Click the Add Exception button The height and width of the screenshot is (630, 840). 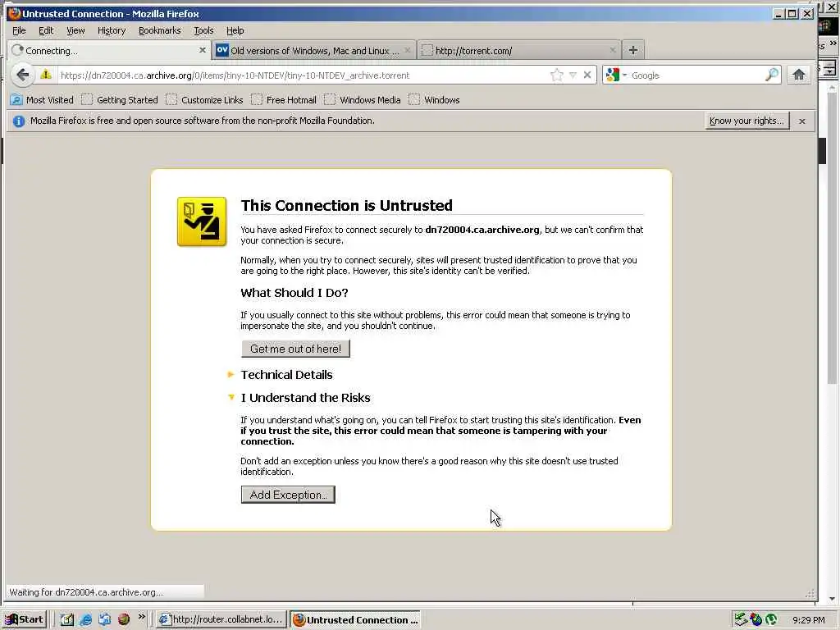288,495
